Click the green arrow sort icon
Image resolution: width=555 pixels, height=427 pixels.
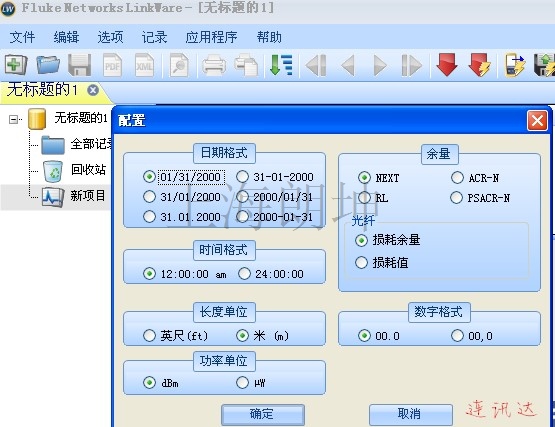[281, 65]
